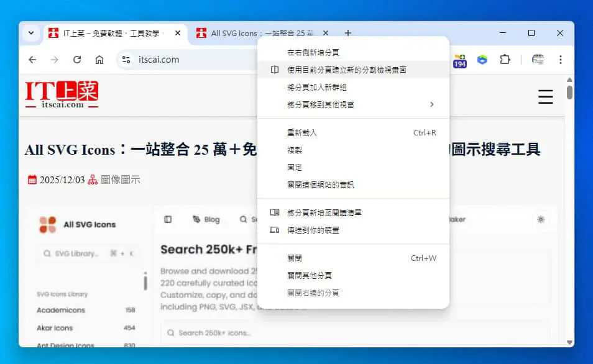The image size is (593, 364).
Task: Expand 將分頁移到其他視窗 submenu
Action: point(353,105)
